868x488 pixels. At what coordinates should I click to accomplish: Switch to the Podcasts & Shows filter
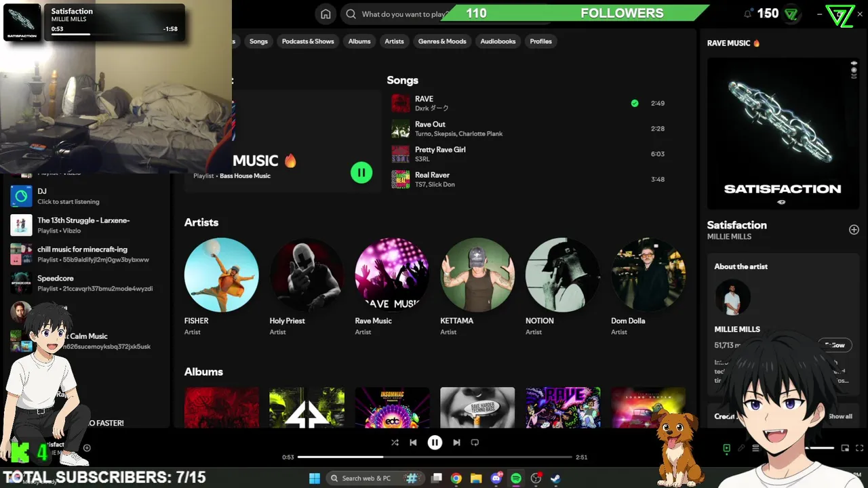[308, 41]
